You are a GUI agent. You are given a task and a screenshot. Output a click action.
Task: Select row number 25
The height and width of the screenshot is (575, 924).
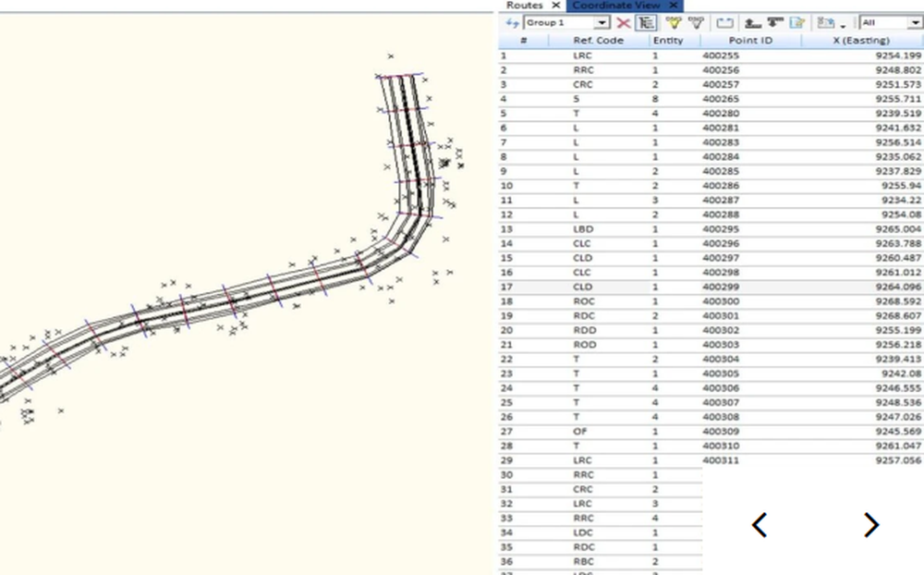(506, 402)
